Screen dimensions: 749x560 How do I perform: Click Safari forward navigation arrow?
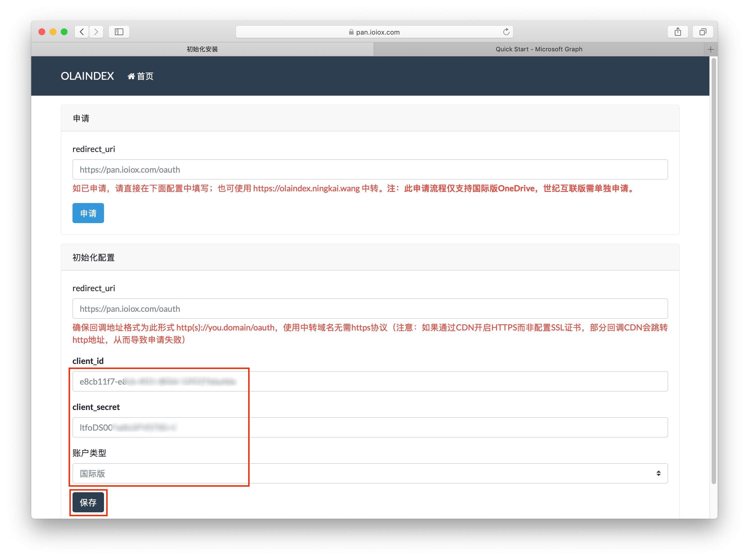[x=96, y=32]
